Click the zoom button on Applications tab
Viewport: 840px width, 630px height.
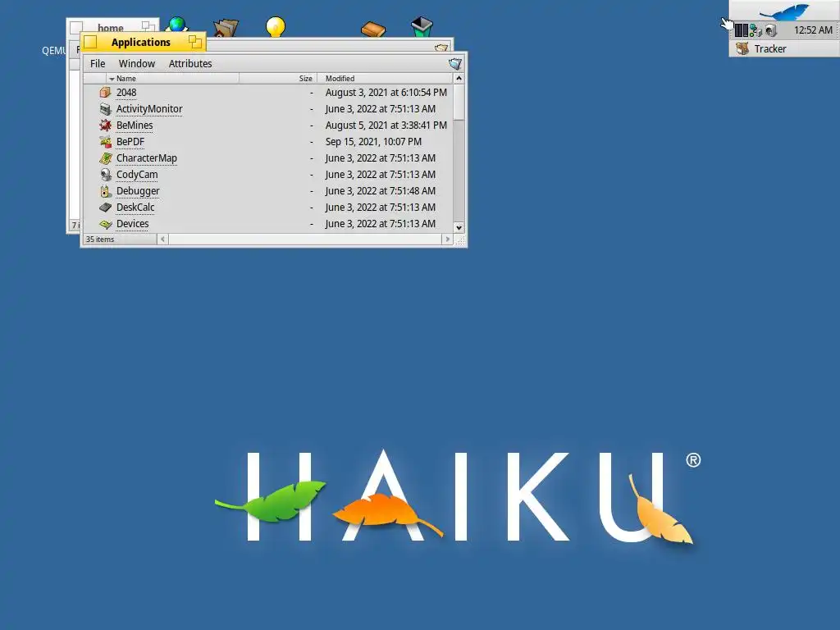[195, 42]
